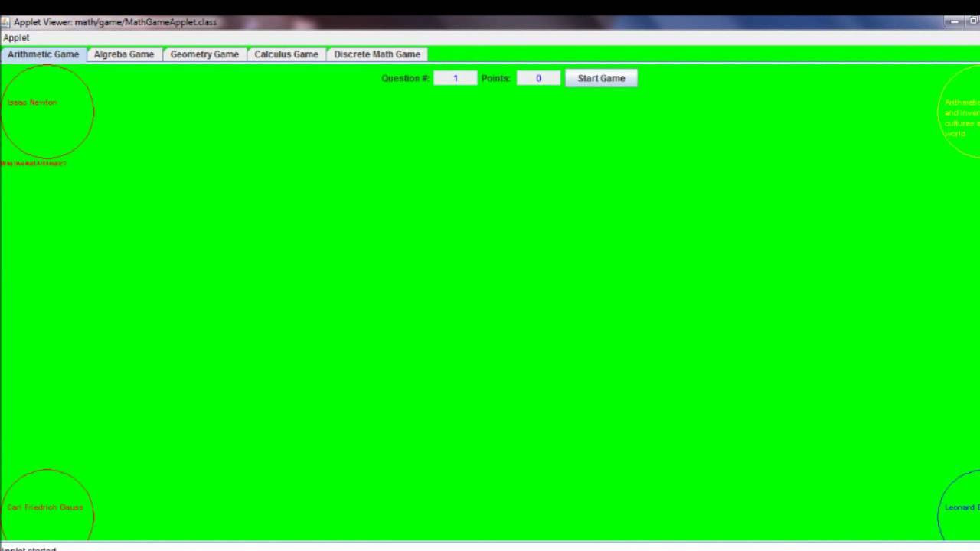980x551 pixels.
Task: Pick the Carl Friedrich Gauss circle
Action: pos(47,507)
